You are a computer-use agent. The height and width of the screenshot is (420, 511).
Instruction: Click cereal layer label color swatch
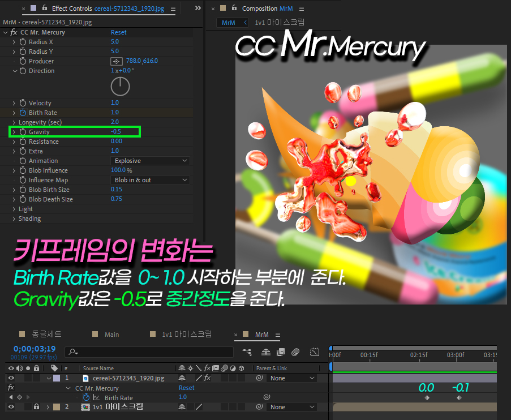point(57,378)
